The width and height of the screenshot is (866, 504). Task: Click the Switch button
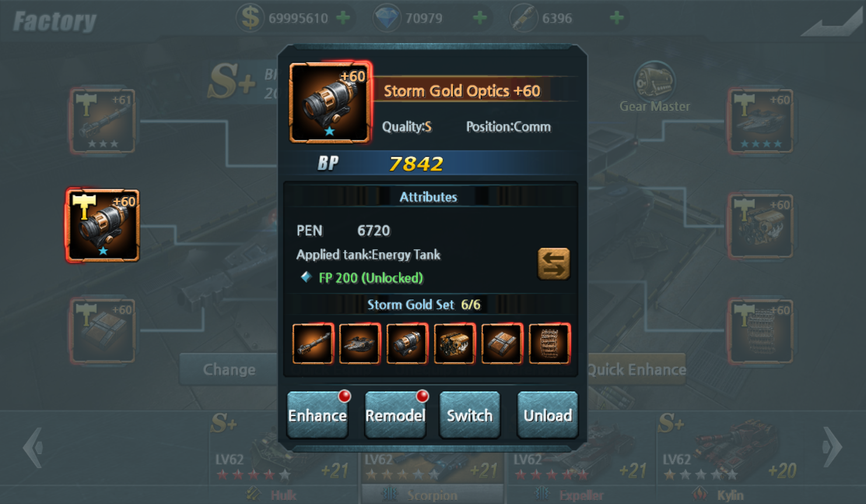[470, 415]
